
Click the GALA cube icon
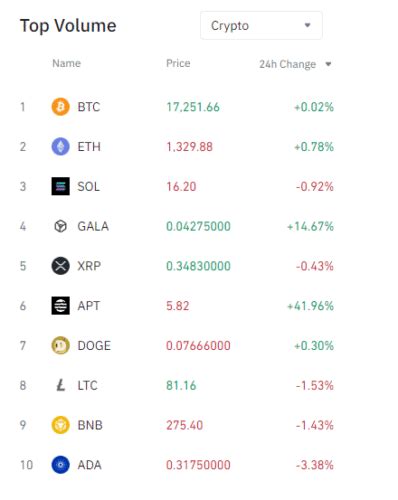click(x=60, y=226)
